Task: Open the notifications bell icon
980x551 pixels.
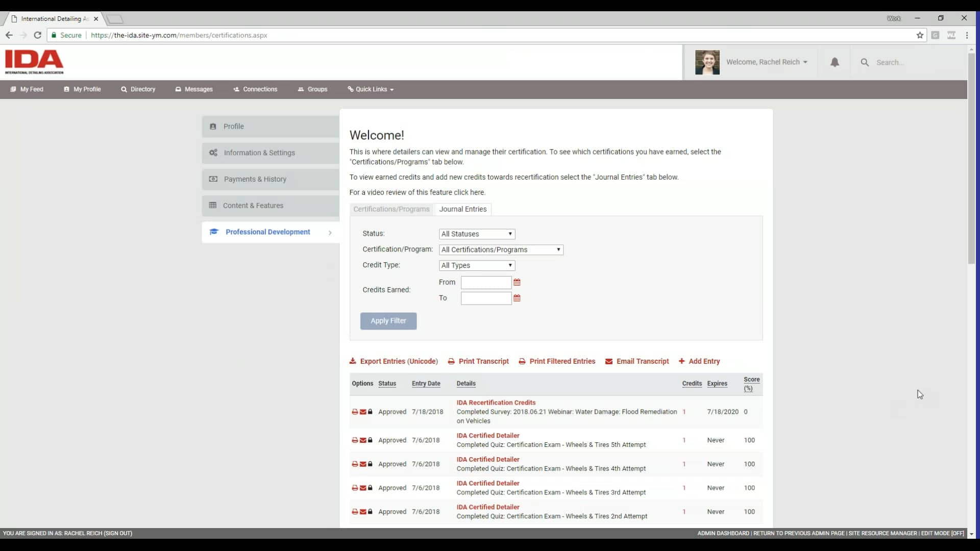Action: (x=834, y=62)
